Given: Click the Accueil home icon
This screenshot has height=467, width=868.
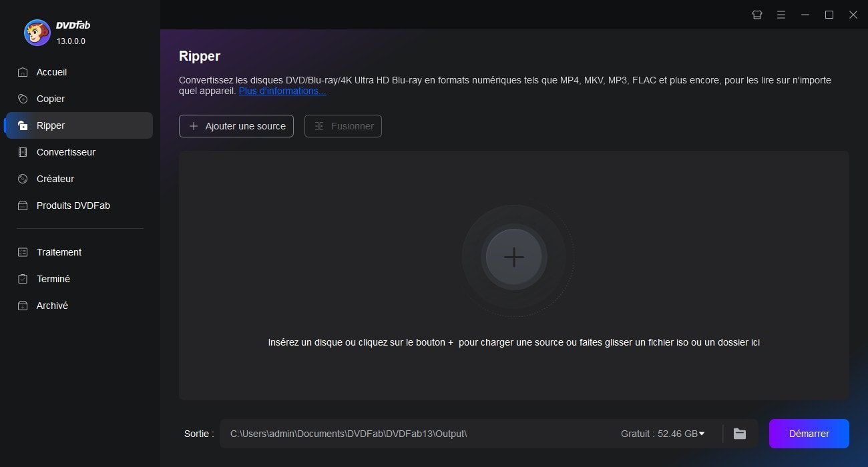Looking at the screenshot, I should click(23, 72).
